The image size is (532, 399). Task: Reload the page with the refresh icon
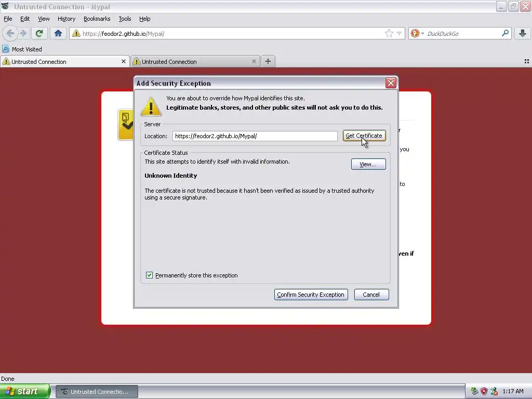coord(39,33)
